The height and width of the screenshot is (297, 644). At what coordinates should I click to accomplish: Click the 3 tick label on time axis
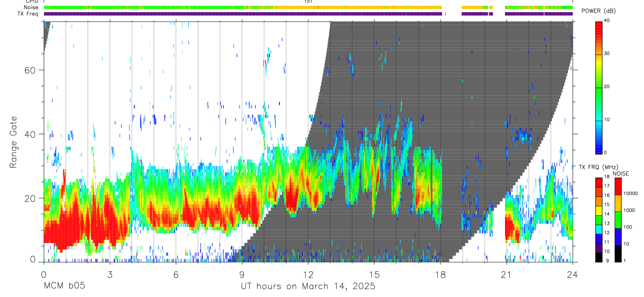(x=110, y=273)
